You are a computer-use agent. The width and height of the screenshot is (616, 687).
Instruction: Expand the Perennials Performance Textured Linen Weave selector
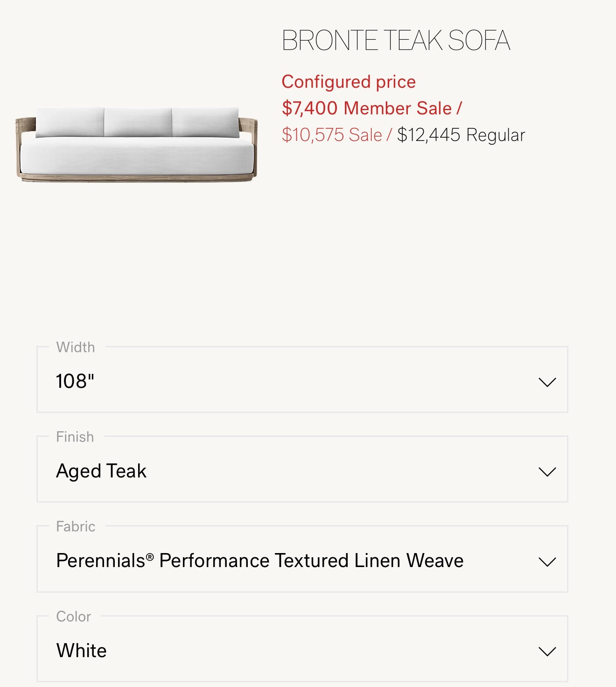tap(301, 560)
